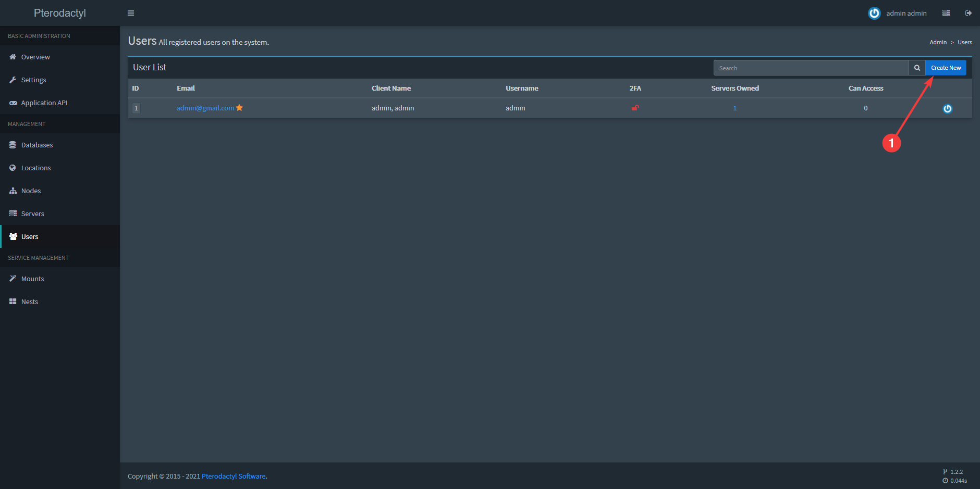This screenshot has width=980, height=489.
Task: Click the ID column header
Action: [x=136, y=88]
